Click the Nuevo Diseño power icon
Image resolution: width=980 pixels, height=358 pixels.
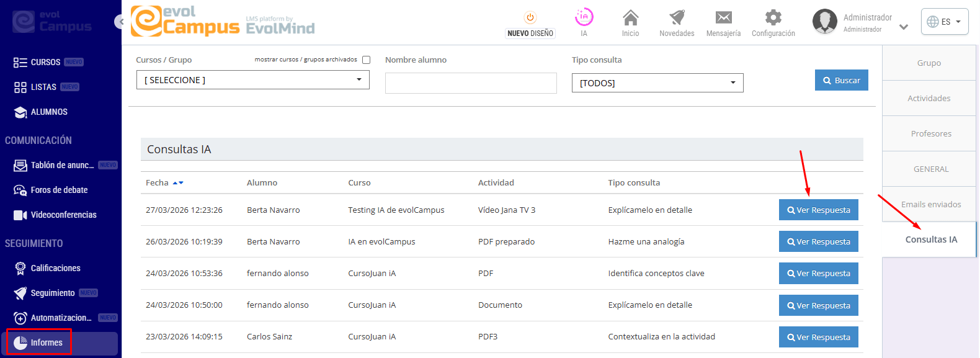pos(530,17)
